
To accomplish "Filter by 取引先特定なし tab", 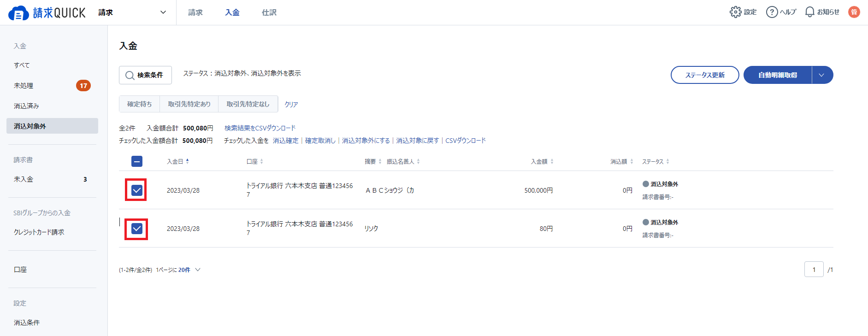I will pyautogui.click(x=248, y=104).
